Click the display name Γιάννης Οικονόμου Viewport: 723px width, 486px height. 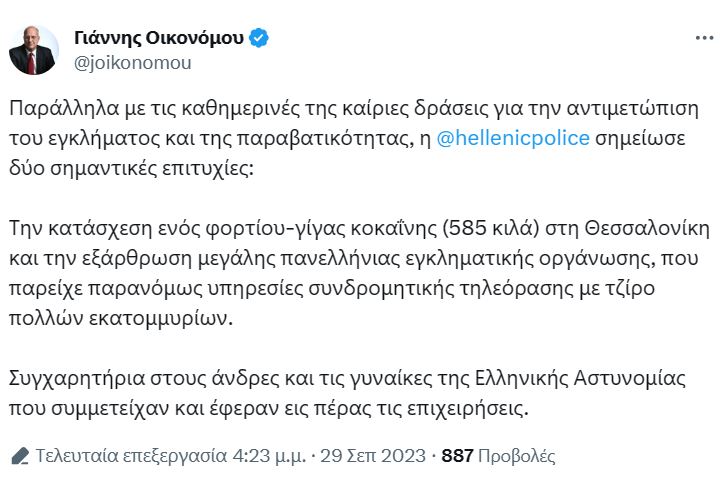coord(158,39)
